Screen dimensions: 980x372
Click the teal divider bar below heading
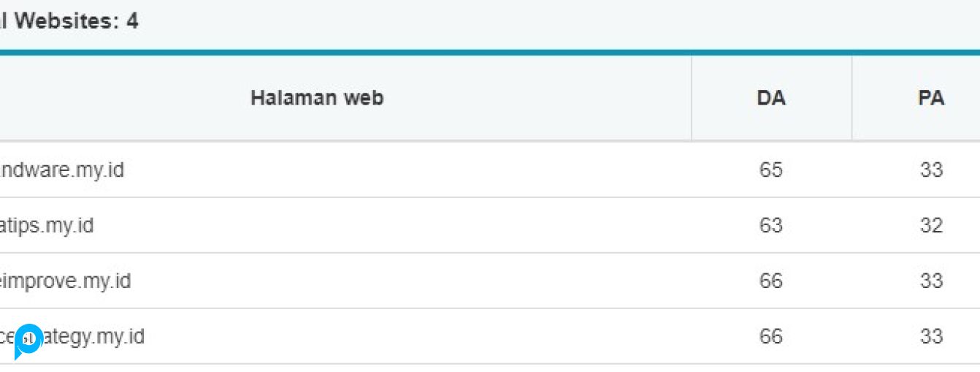pyautogui.click(x=489, y=53)
